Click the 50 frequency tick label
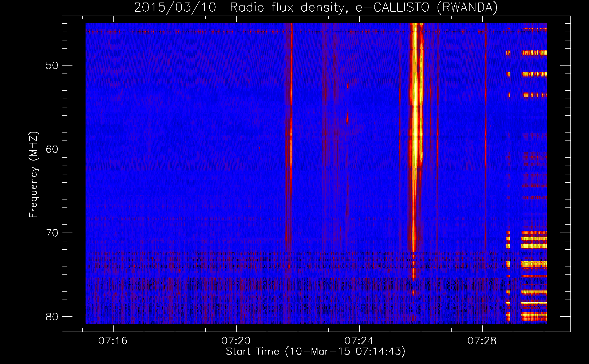The height and width of the screenshot is (364, 589). [x=52, y=66]
